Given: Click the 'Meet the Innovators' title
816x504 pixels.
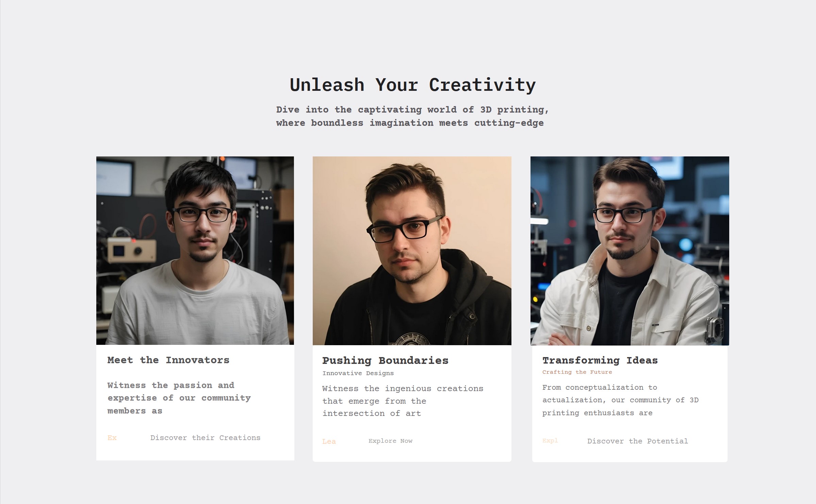Looking at the screenshot, I should pos(168,360).
